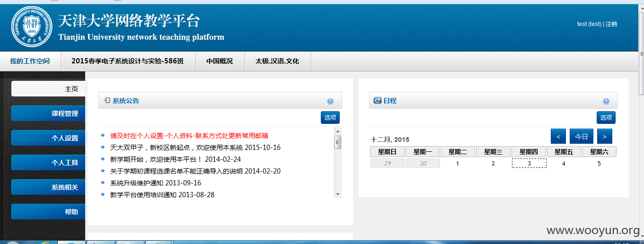Open 课程管理 in the sidebar
The image size is (644, 244).
pyautogui.click(x=48, y=113)
